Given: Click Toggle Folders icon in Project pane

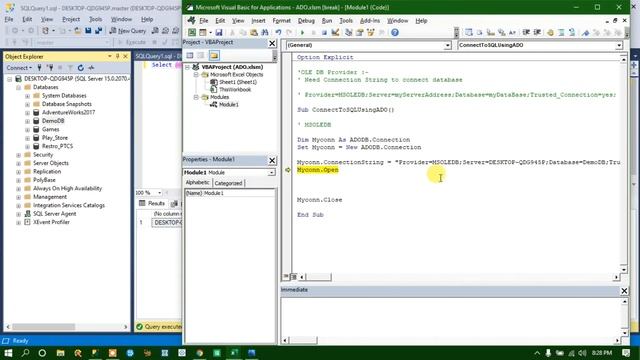Looking at the screenshot, I should coord(214,56).
